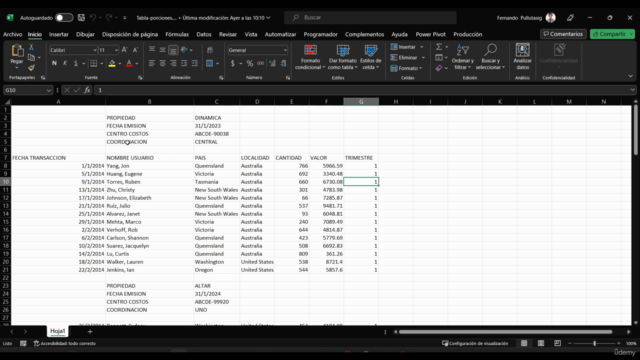Apply underline with the S button
This screenshot has width=640, height=360.
pyautogui.click(x=76, y=63)
